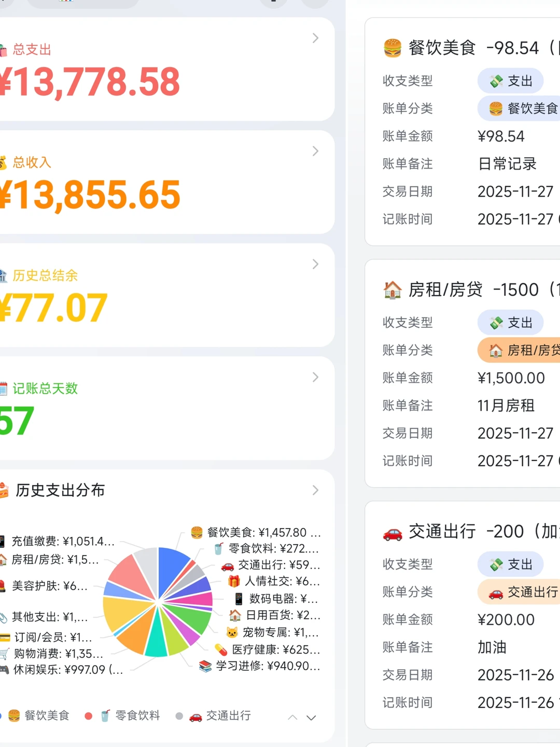Click the house icon on the 房租/房贷 card

[393, 289]
